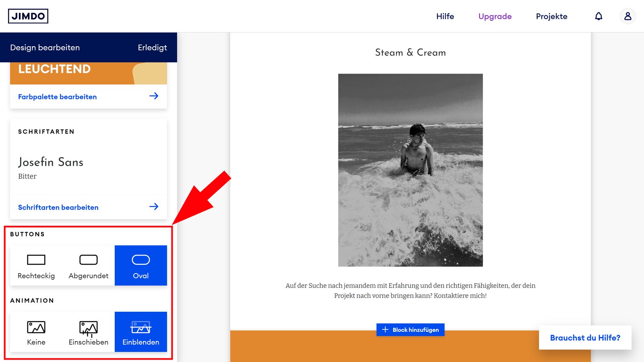
Task: Choose the Einblenden animation icon
Action: (140, 327)
